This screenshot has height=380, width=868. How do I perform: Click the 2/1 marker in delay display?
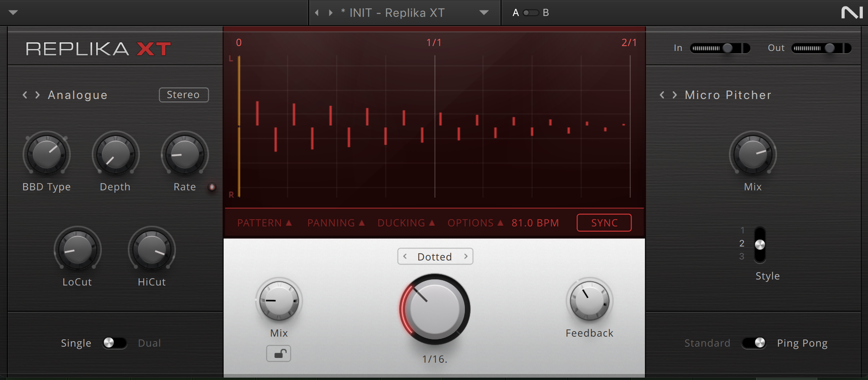629,42
